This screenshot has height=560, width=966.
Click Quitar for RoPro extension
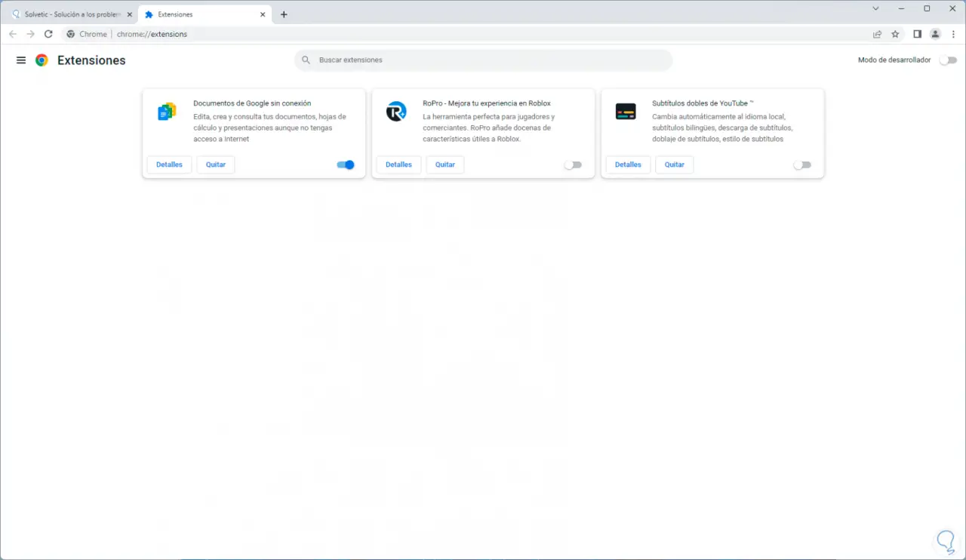445,165
